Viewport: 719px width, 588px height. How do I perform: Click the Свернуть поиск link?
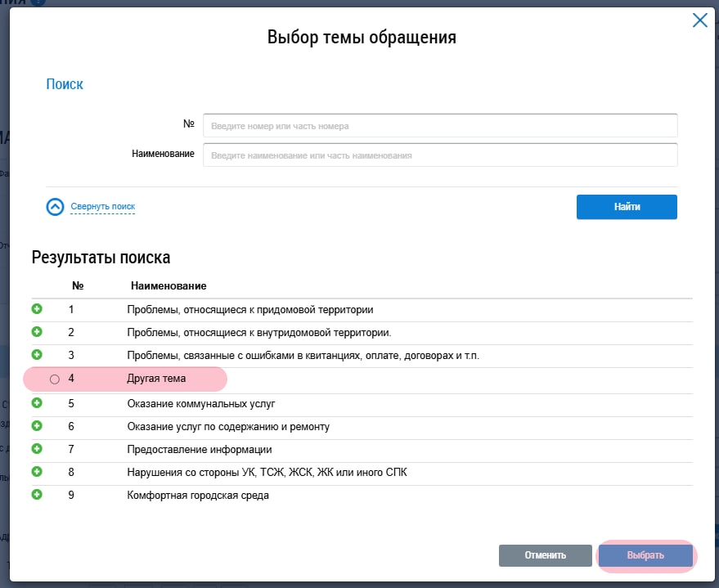pyautogui.click(x=103, y=207)
